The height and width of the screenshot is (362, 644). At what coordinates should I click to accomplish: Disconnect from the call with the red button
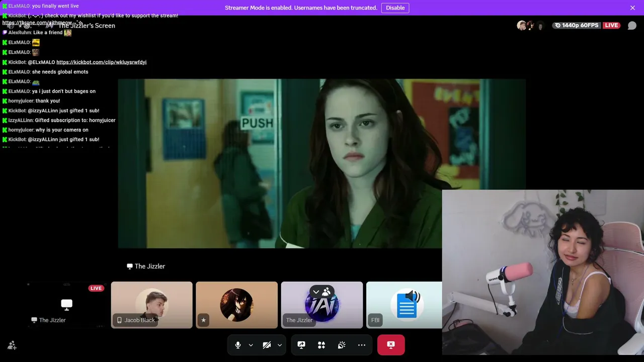click(x=391, y=345)
